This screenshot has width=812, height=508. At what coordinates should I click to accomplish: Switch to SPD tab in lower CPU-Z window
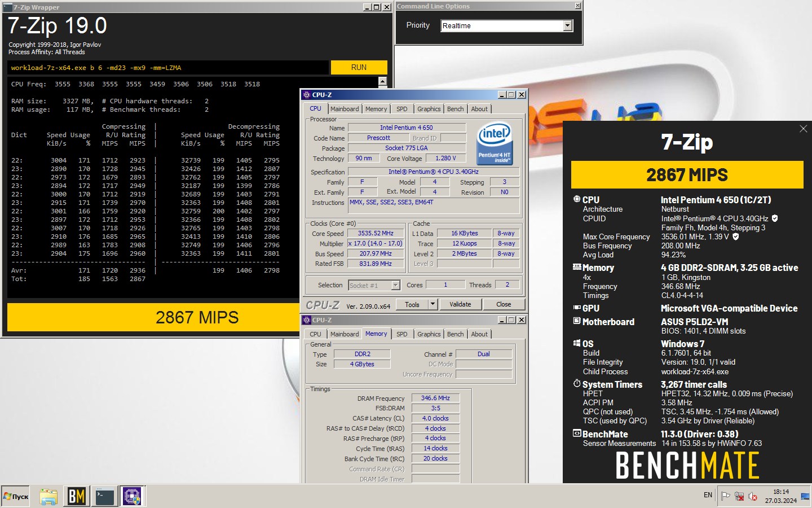pyautogui.click(x=401, y=334)
